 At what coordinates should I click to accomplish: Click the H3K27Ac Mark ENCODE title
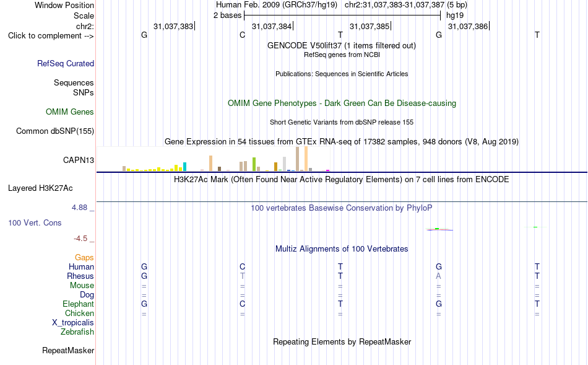342,180
